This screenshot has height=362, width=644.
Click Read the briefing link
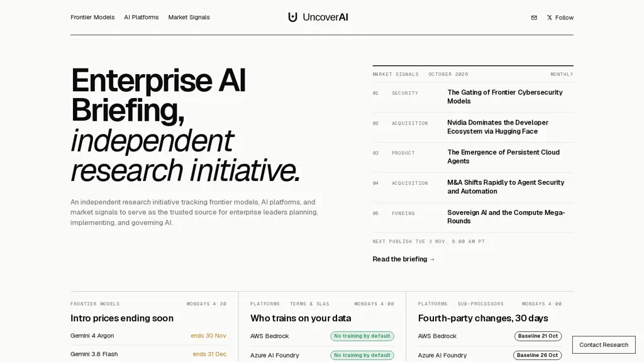click(x=403, y=259)
